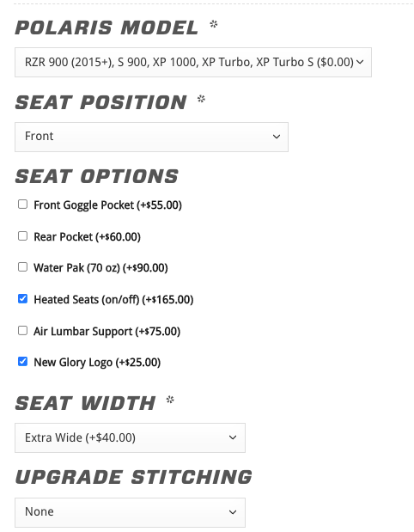The height and width of the screenshot is (532, 414).
Task: Open the Seat Position dropdown showing Front
Action: [x=151, y=137]
